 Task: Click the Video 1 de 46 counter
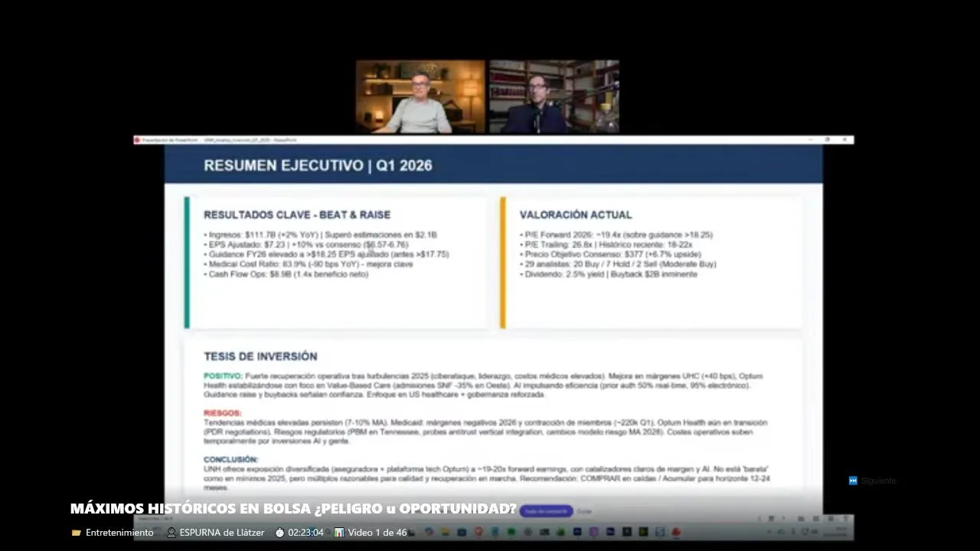click(x=377, y=533)
